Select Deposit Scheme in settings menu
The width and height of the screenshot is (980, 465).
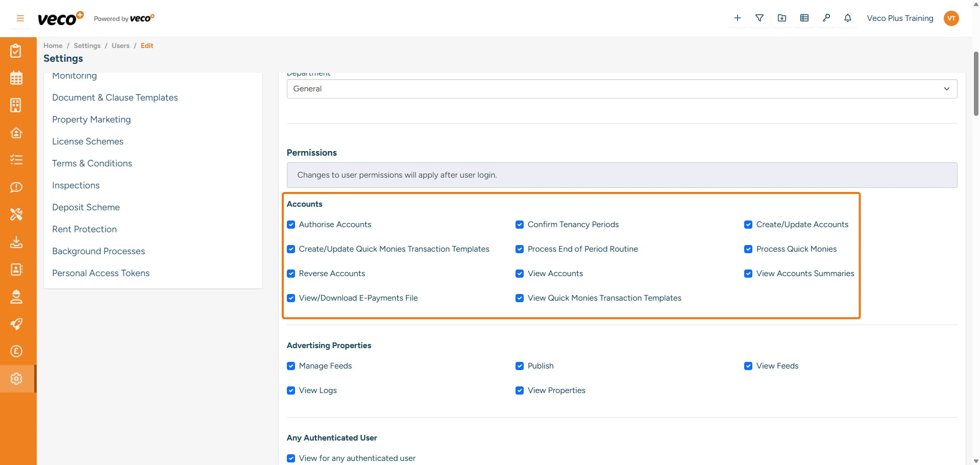click(x=86, y=207)
